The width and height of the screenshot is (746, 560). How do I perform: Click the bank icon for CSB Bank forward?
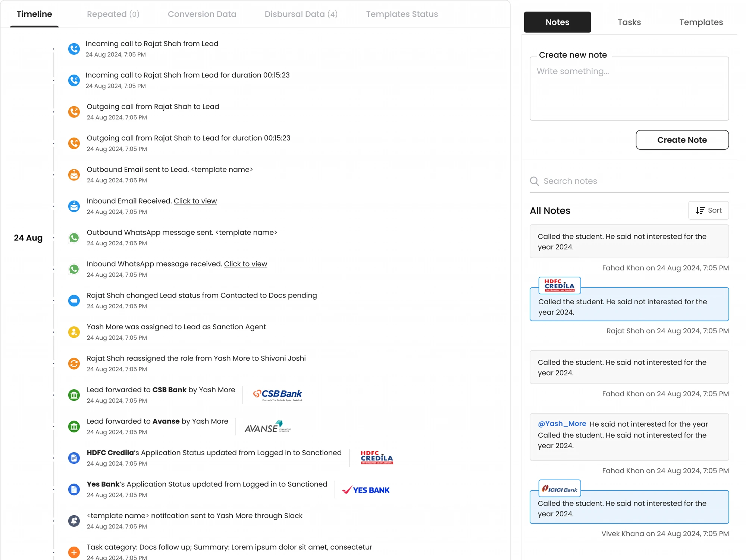click(x=74, y=395)
